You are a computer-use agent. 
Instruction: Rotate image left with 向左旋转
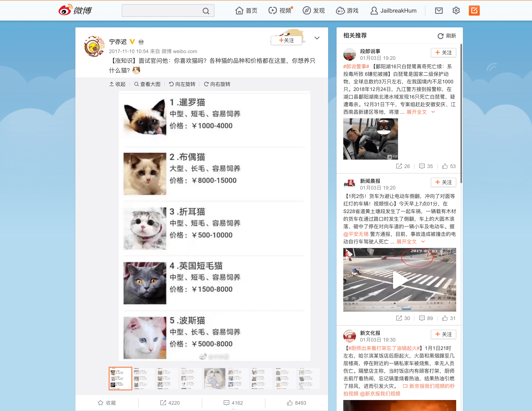pyautogui.click(x=182, y=84)
